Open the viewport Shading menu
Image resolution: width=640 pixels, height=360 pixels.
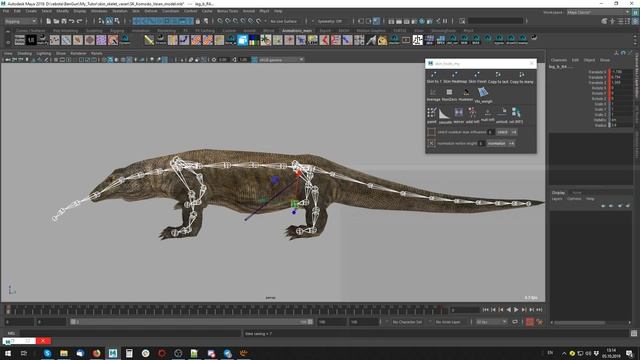(x=24, y=53)
